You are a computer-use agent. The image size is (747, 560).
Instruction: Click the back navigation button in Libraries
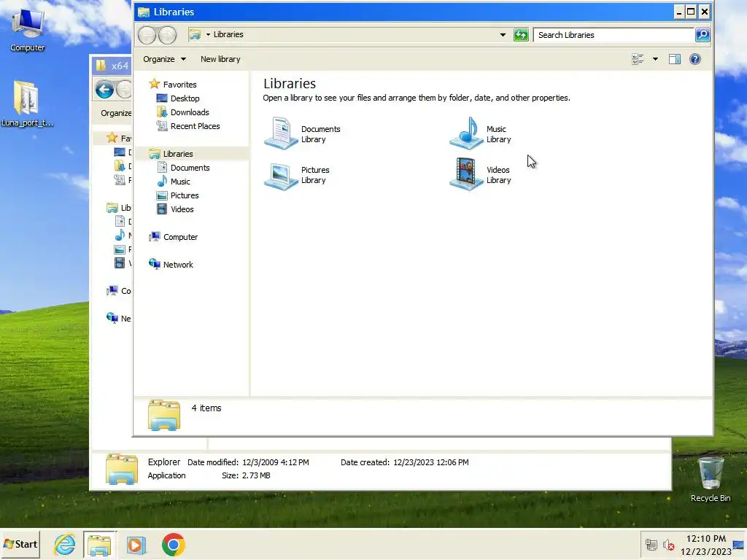tap(147, 35)
